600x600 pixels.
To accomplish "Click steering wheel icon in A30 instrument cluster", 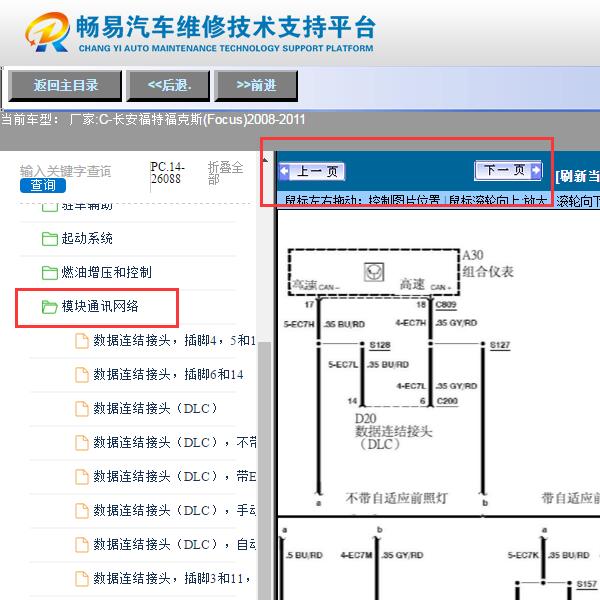I will [x=373, y=272].
